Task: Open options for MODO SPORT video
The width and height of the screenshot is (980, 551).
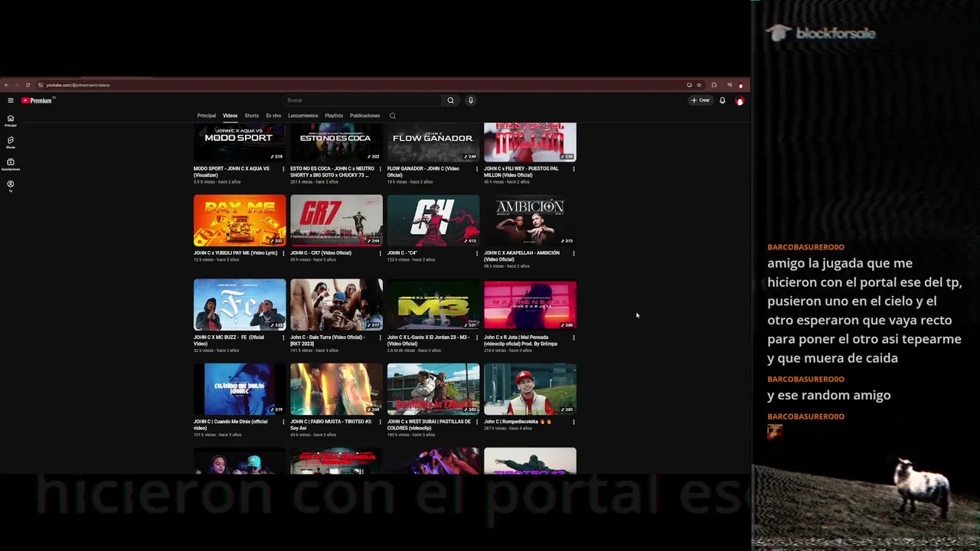Action: click(283, 169)
